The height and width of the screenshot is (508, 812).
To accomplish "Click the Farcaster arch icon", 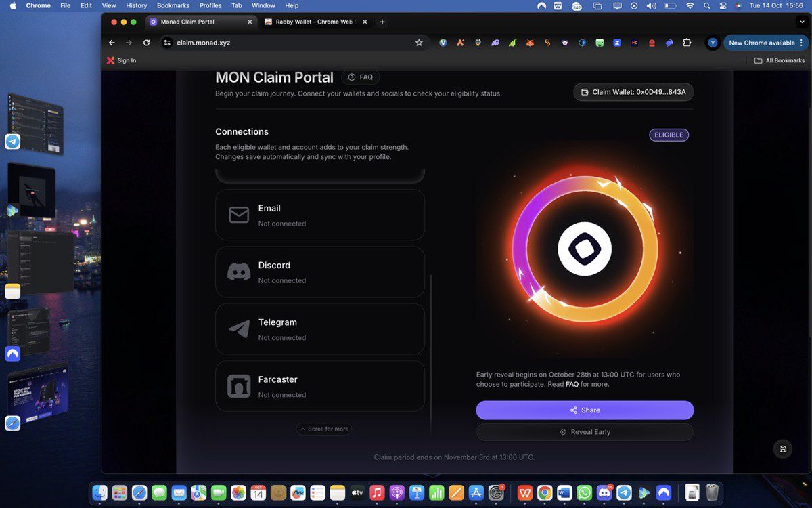I will click(x=239, y=386).
